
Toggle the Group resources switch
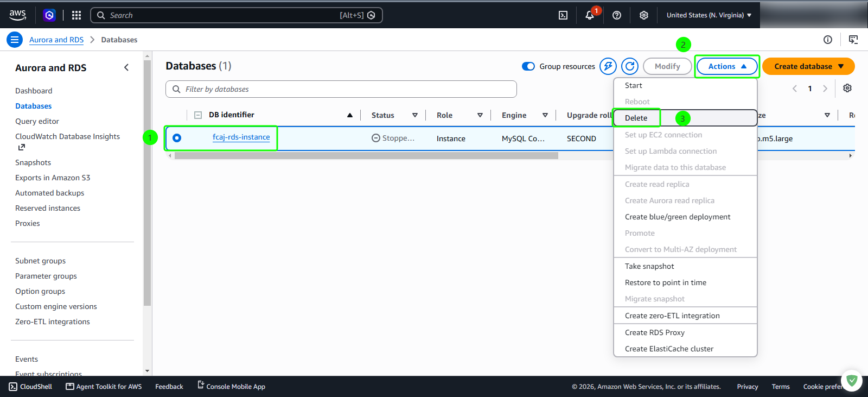[528, 66]
